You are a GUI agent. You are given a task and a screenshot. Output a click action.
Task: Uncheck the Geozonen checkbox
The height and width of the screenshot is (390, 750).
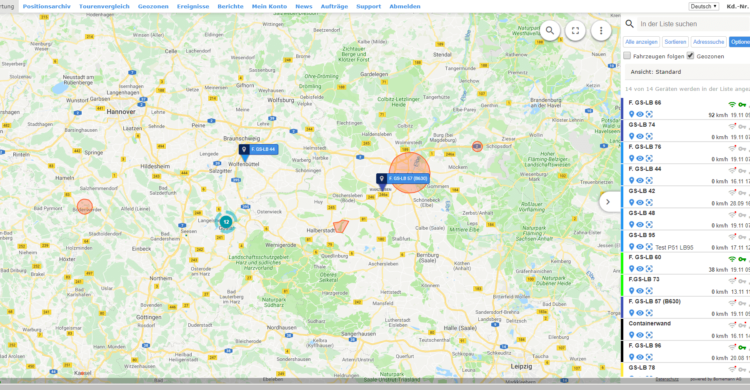click(690, 56)
